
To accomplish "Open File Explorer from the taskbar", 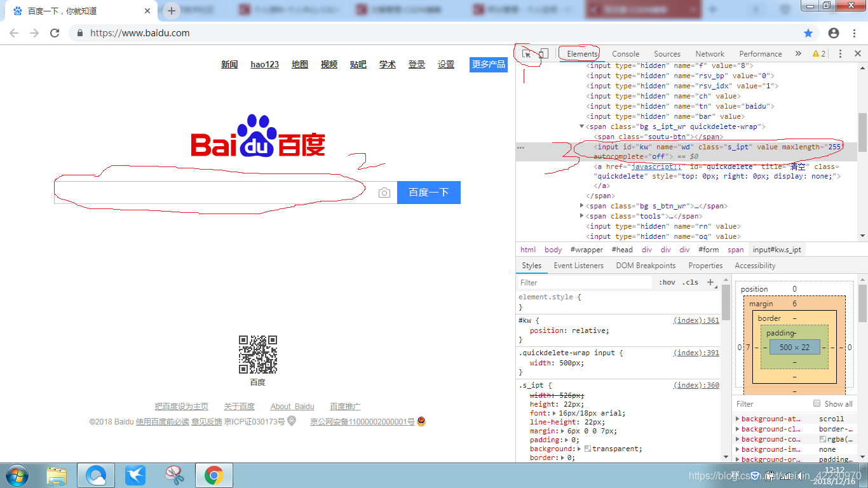I will 57,475.
